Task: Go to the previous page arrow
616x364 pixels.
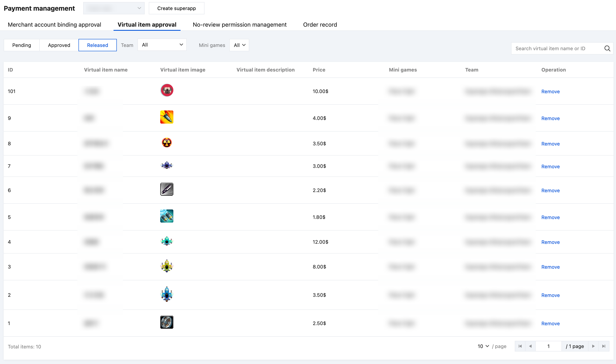Action: click(530, 346)
